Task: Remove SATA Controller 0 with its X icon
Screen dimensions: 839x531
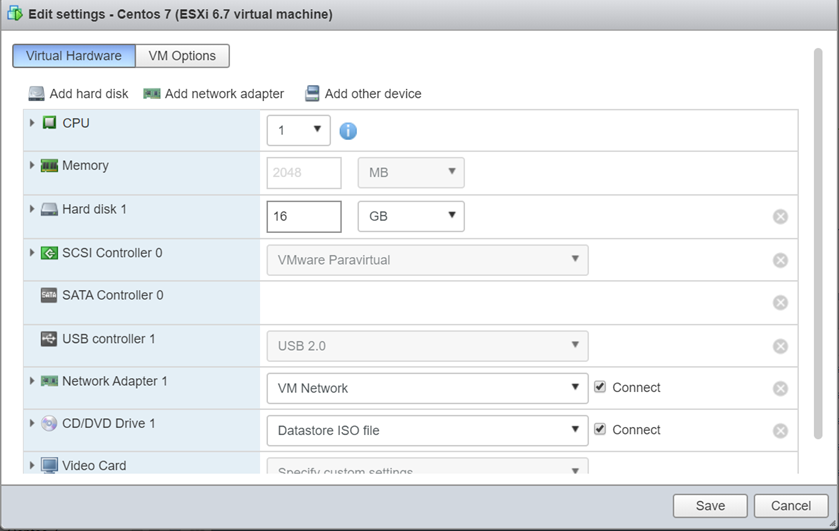Action: [780, 302]
